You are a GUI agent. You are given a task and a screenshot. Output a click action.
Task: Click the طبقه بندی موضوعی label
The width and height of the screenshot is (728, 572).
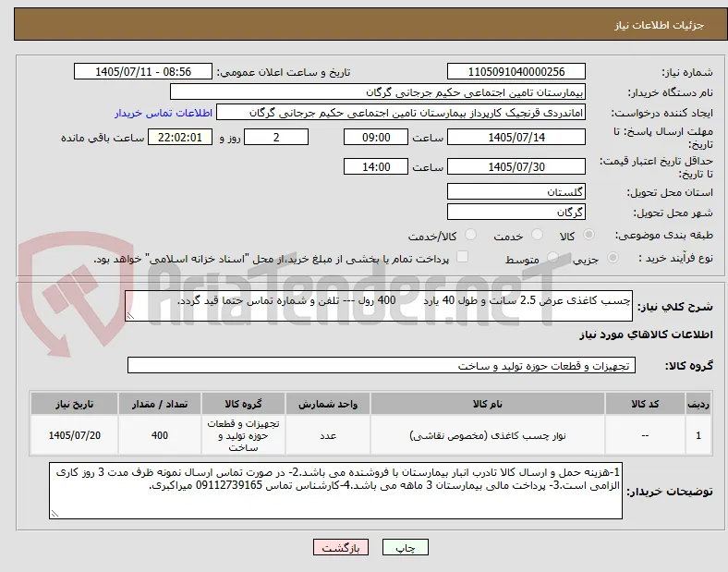click(664, 235)
